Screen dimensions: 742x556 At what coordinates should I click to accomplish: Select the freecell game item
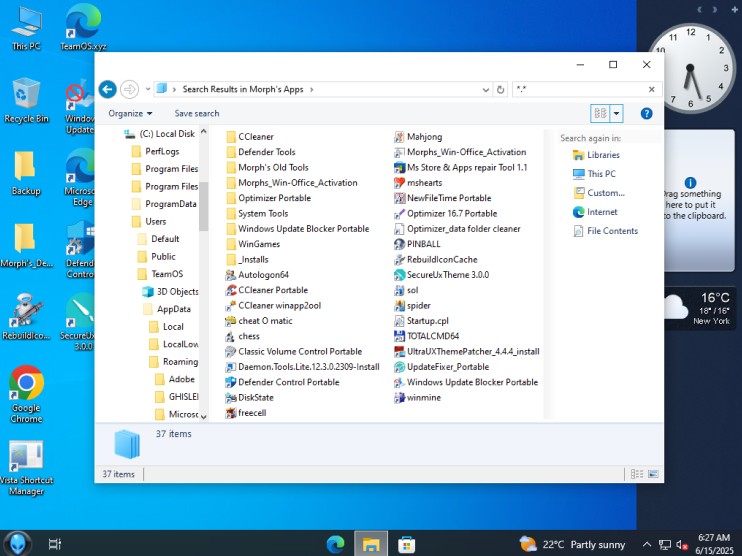click(x=246, y=413)
